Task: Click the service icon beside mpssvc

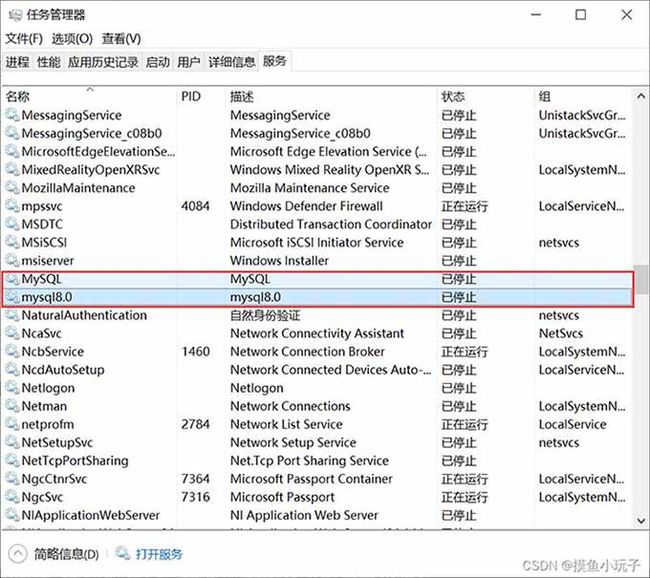Action: pyautogui.click(x=12, y=206)
